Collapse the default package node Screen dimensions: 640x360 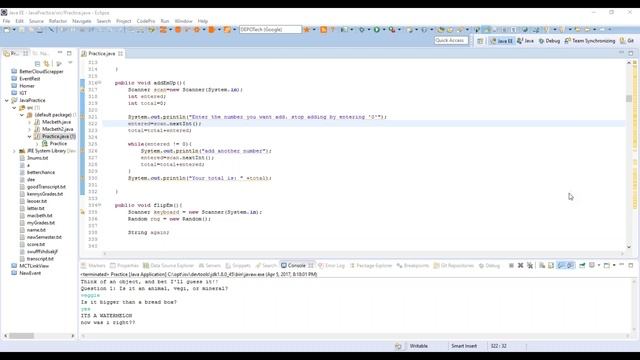click(x=22, y=115)
